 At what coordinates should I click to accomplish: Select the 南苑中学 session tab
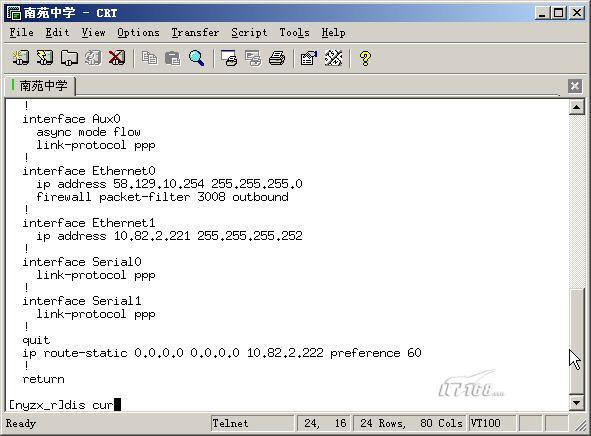click(40, 86)
